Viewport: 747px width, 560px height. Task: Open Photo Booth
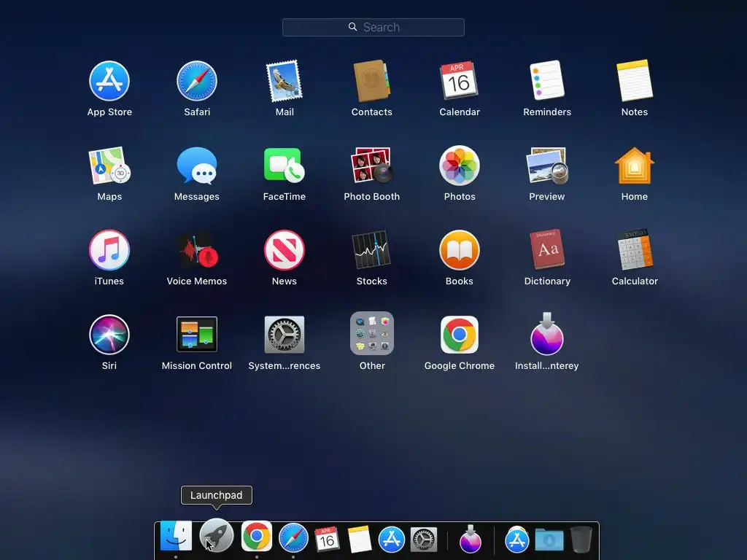[371, 166]
